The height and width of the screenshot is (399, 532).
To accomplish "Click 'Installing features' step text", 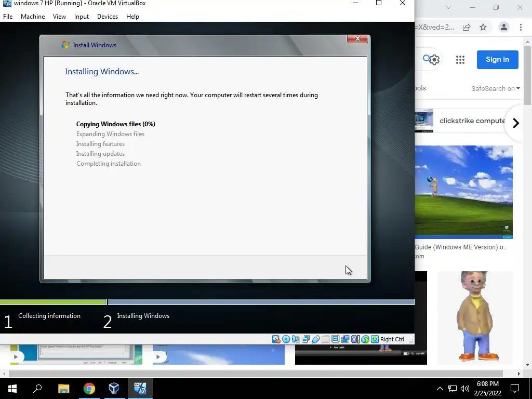I will point(100,143).
